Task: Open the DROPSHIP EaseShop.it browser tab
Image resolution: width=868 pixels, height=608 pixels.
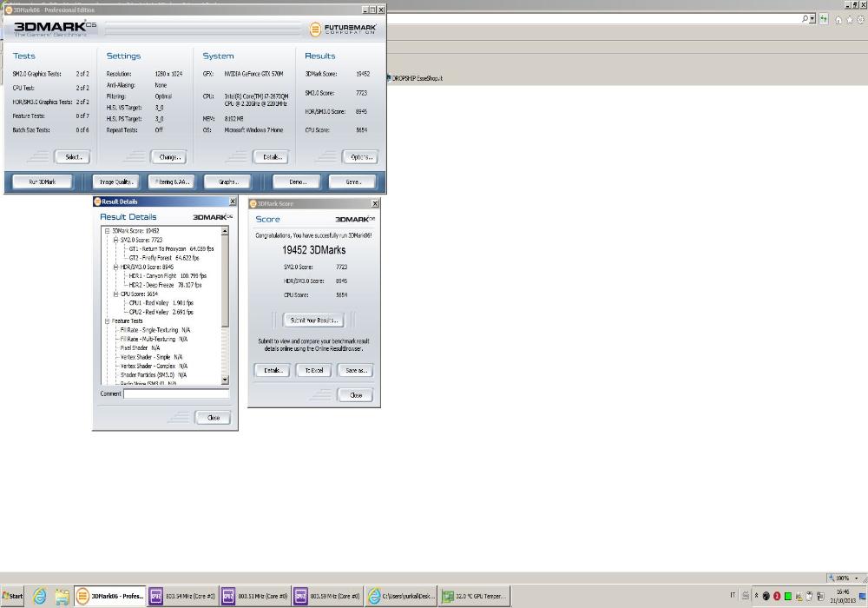Action: pos(414,78)
